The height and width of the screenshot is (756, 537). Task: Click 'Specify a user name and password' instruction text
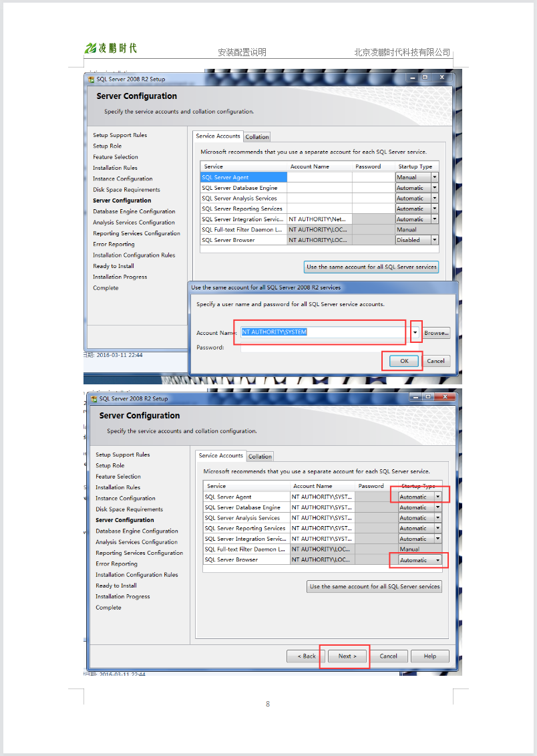click(x=291, y=304)
